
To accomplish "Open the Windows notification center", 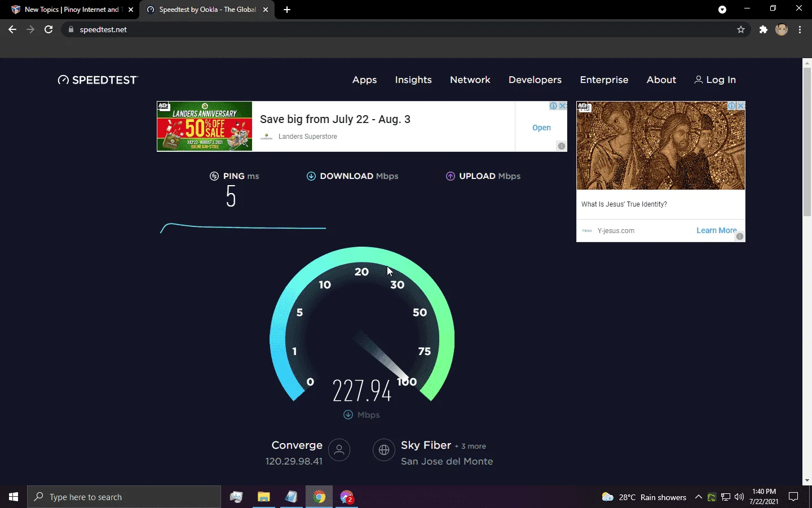I will click(x=793, y=497).
